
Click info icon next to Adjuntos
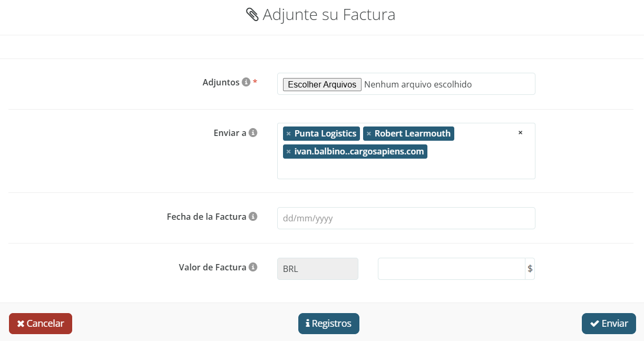[246, 82]
